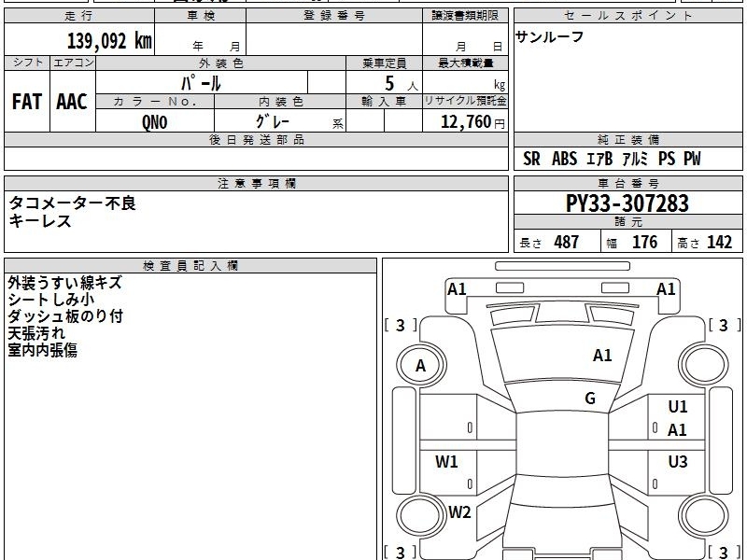Click the U3 mark on diagram door
747x560 pixels.
(678, 461)
